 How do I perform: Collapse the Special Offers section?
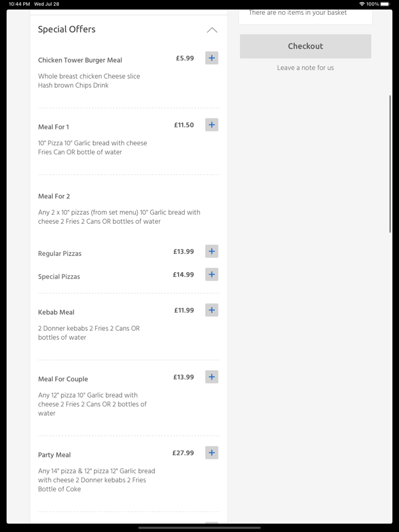click(x=211, y=30)
